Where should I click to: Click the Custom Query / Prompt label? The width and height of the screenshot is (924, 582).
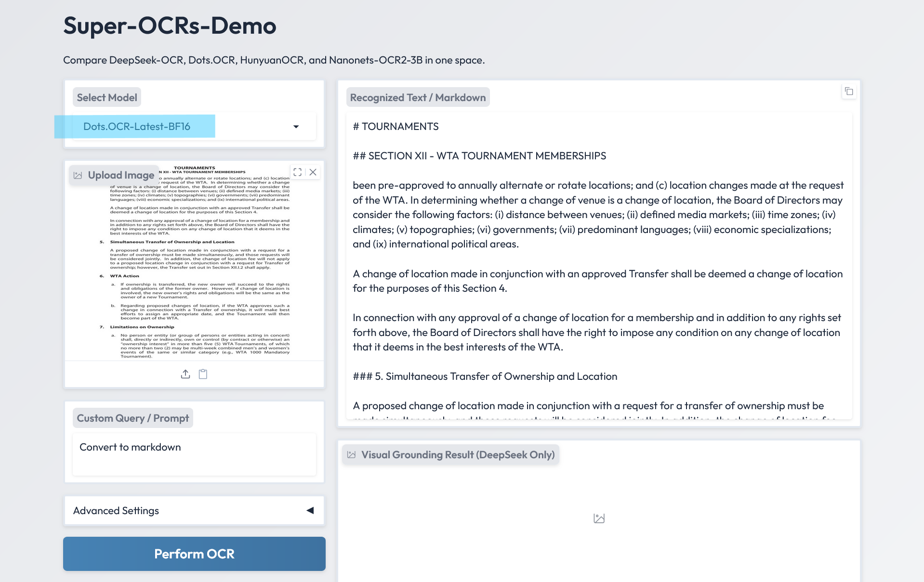click(x=132, y=418)
